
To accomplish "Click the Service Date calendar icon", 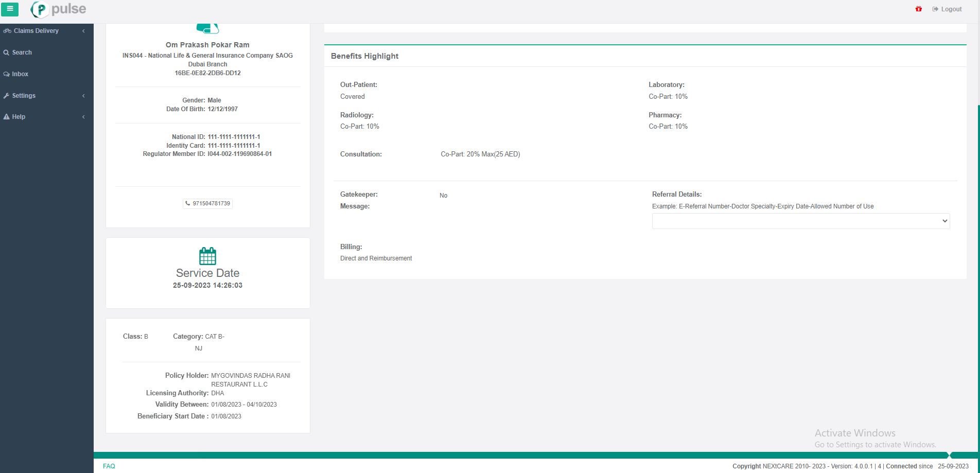I will (207, 256).
